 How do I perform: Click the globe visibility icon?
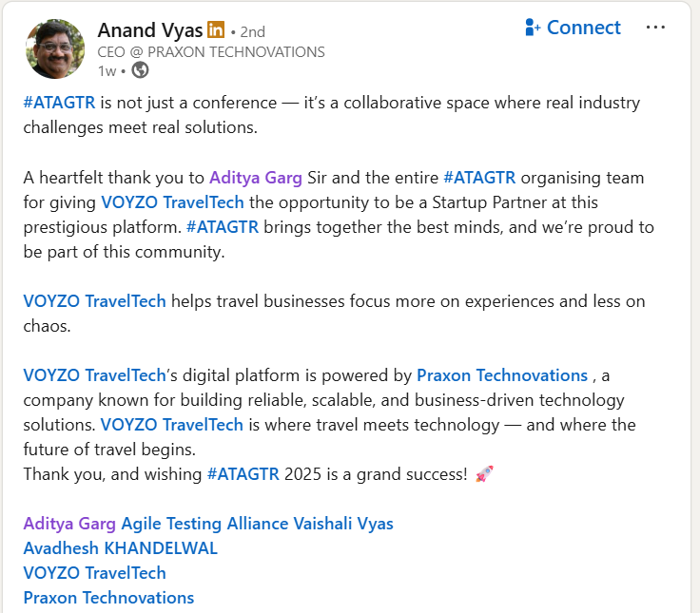pyautogui.click(x=140, y=69)
